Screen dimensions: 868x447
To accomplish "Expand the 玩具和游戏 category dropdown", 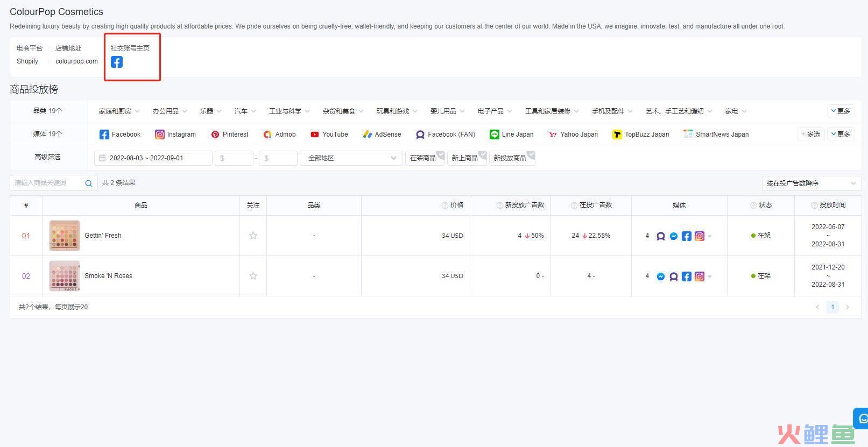I will pos(397,111).
